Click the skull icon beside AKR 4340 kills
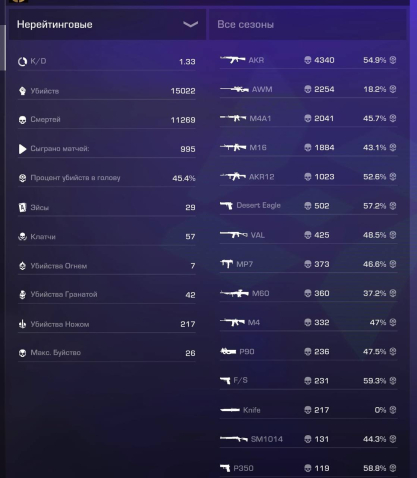417x478 pixels. coord(308,60)
